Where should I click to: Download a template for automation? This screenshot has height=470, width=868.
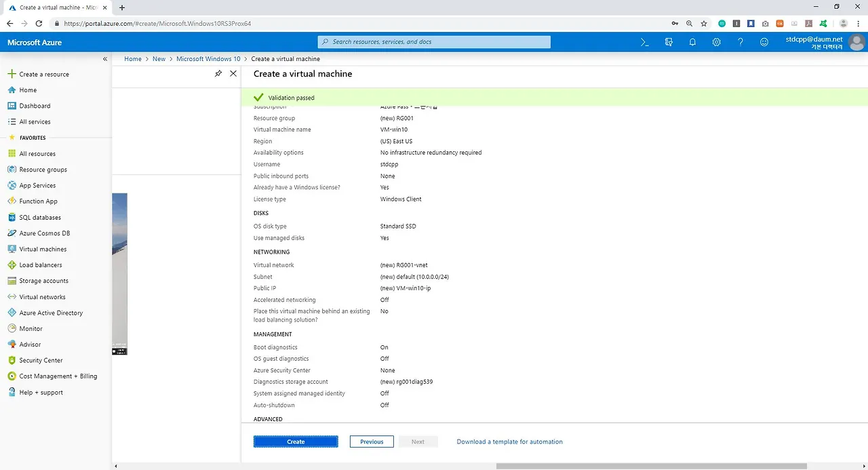pos(509,442)
